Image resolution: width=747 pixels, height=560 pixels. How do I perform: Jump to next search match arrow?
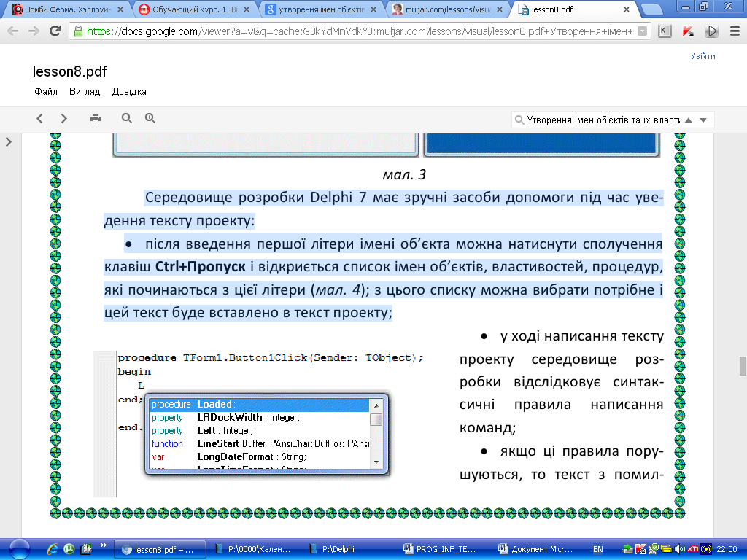703,120
